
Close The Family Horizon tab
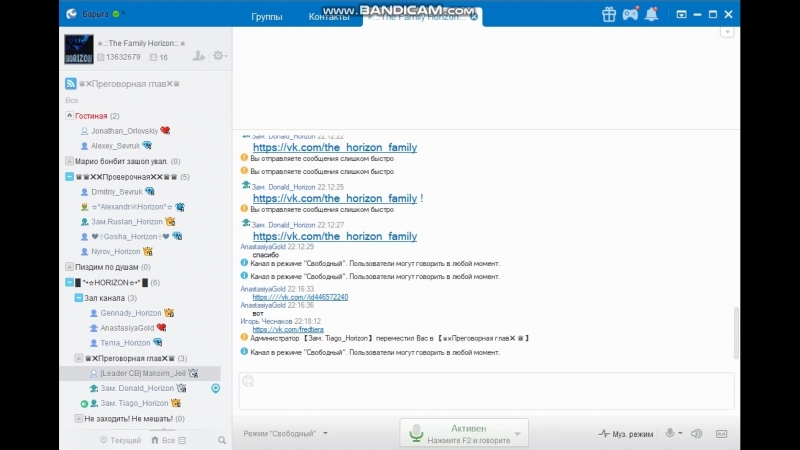(474, 17)
